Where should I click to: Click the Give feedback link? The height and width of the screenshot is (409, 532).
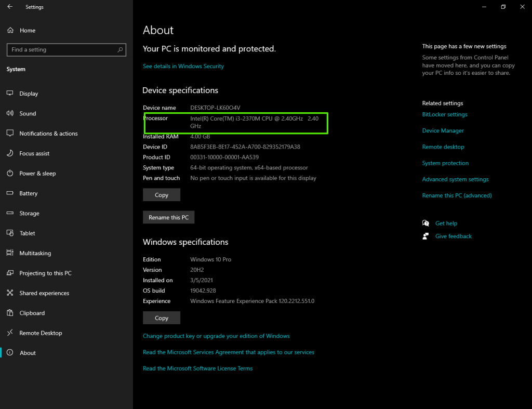click(x=454, y=236)
